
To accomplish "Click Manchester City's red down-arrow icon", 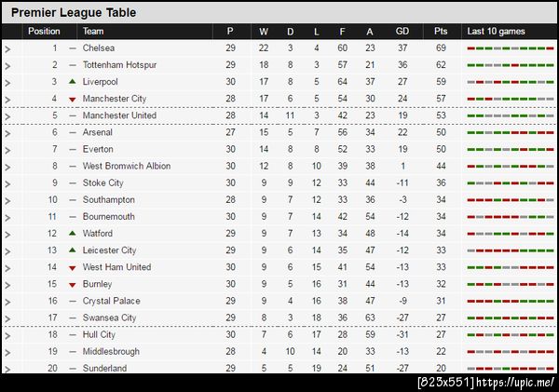I will [72, 100].
